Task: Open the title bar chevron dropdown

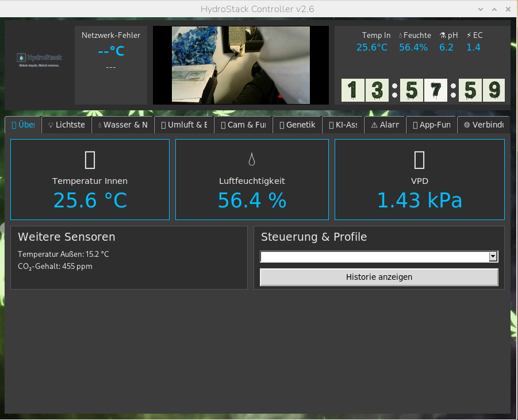Action: pyautogui.click(x=481, y=9)
